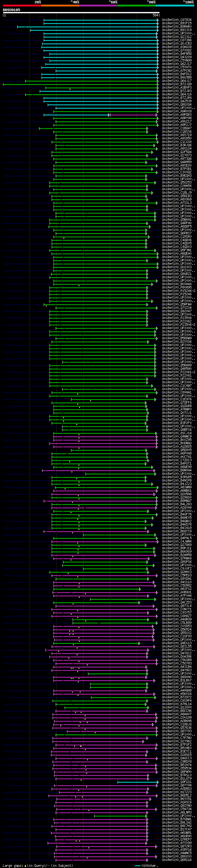Select UniRef100_Q42539 label
197x868 pixels.
tap(176, 101)
